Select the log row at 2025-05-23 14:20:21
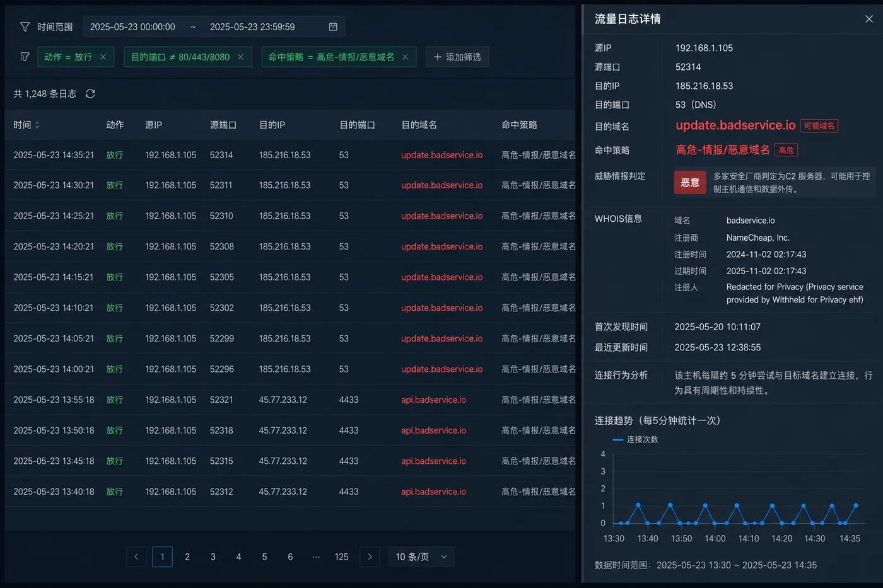The height and width of the screenshot is (588, 883). [x=290, y=246]
